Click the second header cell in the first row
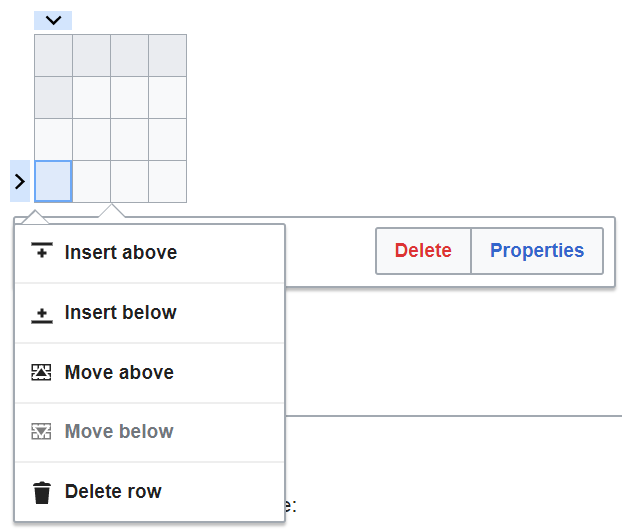Viewport: 622px width, 531px height. tap(91, 55)
